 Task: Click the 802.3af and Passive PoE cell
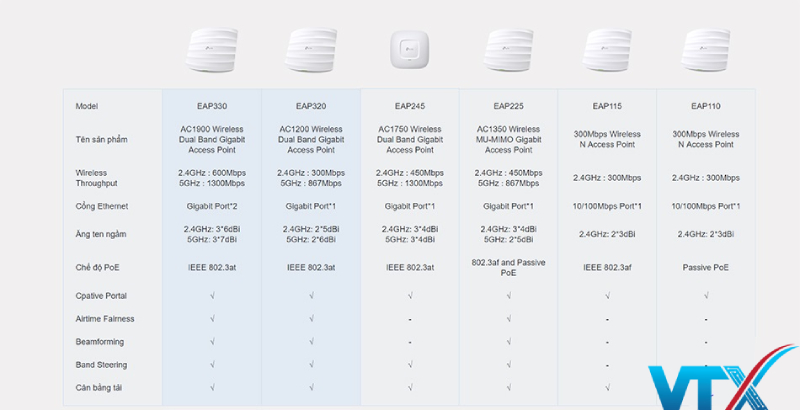coord(508,267)
